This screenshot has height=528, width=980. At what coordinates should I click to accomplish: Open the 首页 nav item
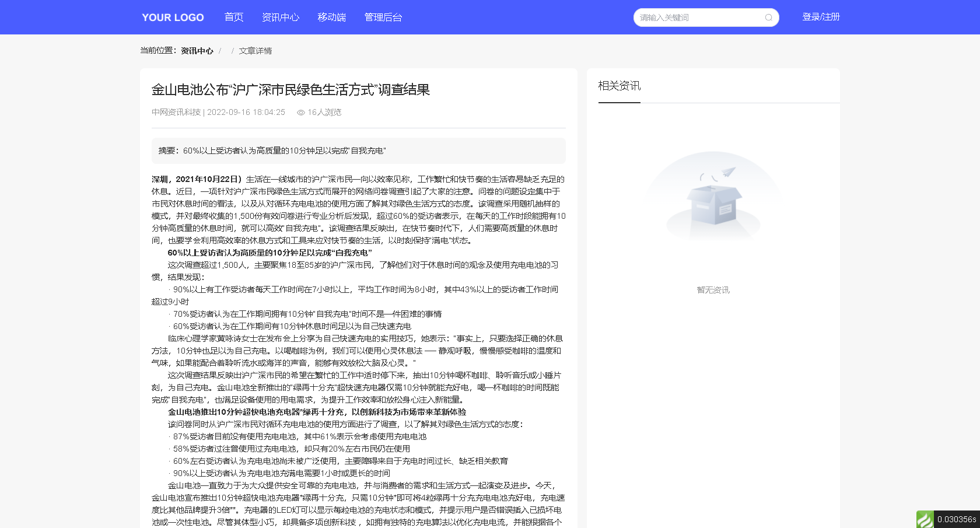click(234, 18)
